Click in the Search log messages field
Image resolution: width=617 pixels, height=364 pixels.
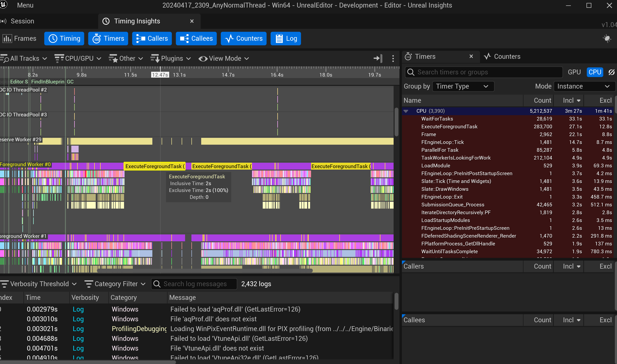(194, 284)
